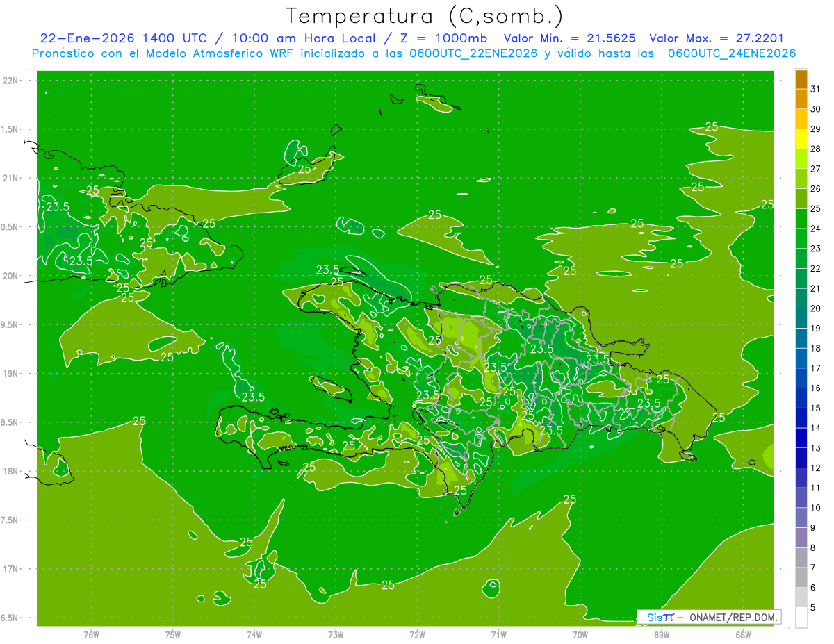Click the white swatch below 5 on colorbar
The image size is (834, 644).
[801, 618]
